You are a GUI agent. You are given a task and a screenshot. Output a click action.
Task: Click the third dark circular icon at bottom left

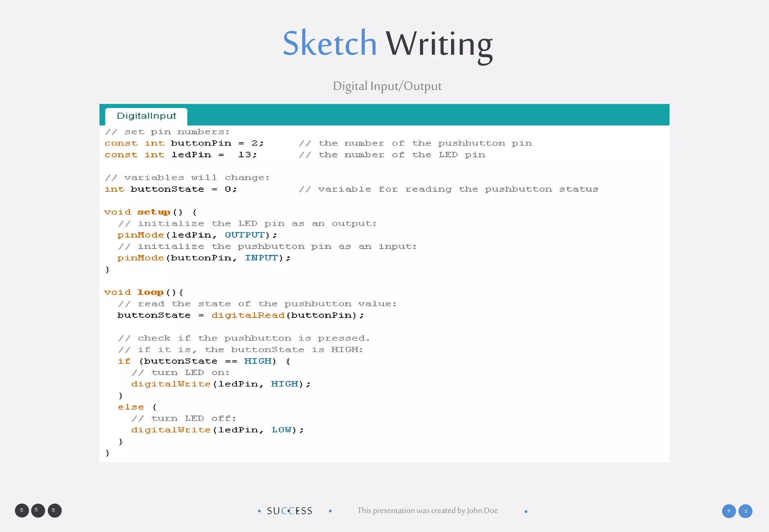[x=54, y=510]
